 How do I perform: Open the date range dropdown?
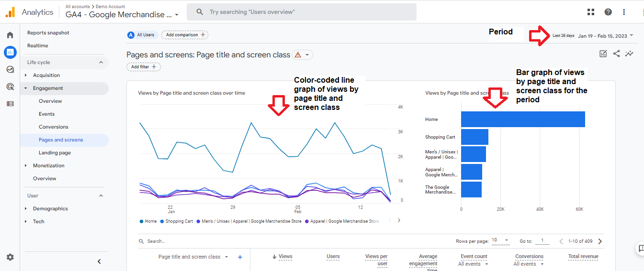(605, 36)
